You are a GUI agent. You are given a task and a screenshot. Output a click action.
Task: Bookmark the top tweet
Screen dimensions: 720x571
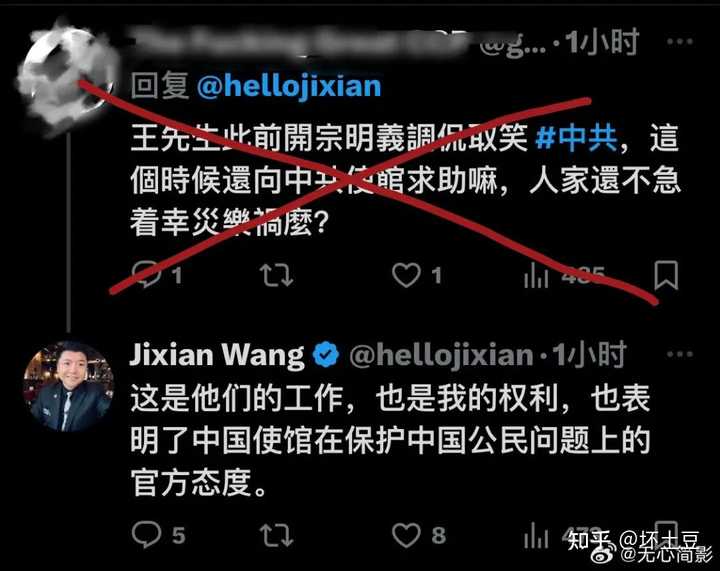tap(666, 275)
